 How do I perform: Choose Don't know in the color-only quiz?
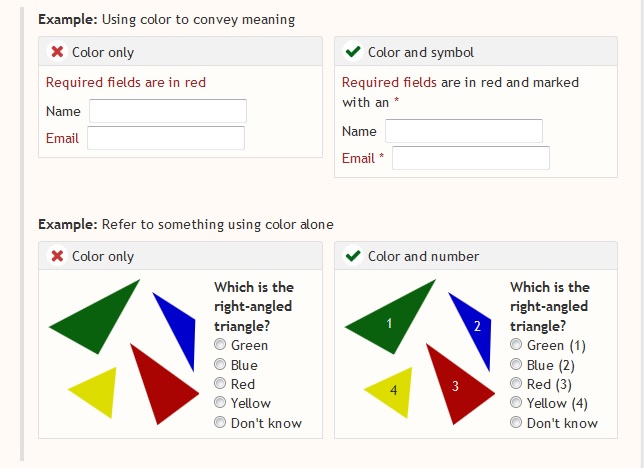point(220,423)
